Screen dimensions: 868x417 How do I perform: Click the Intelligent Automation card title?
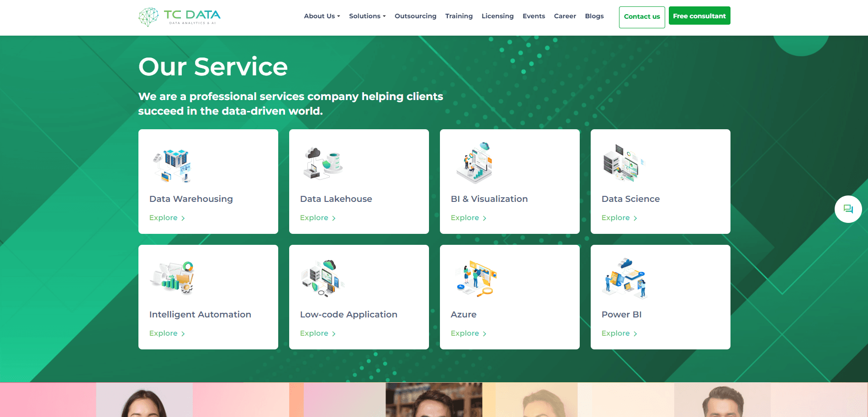coord(200,315)
